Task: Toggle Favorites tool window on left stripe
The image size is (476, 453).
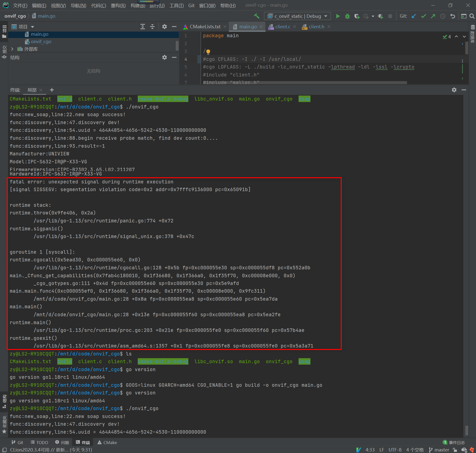Action: click(x=4, y=425)
